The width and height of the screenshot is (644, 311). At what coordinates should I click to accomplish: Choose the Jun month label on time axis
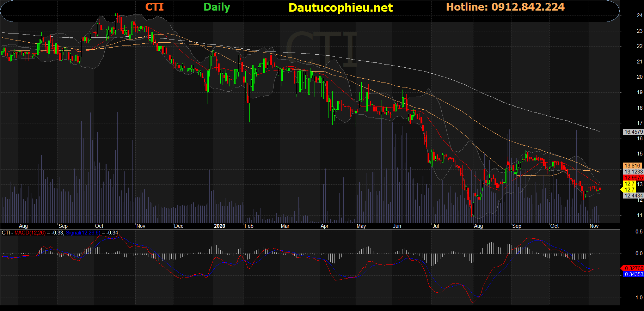click(x=397, y=226)
